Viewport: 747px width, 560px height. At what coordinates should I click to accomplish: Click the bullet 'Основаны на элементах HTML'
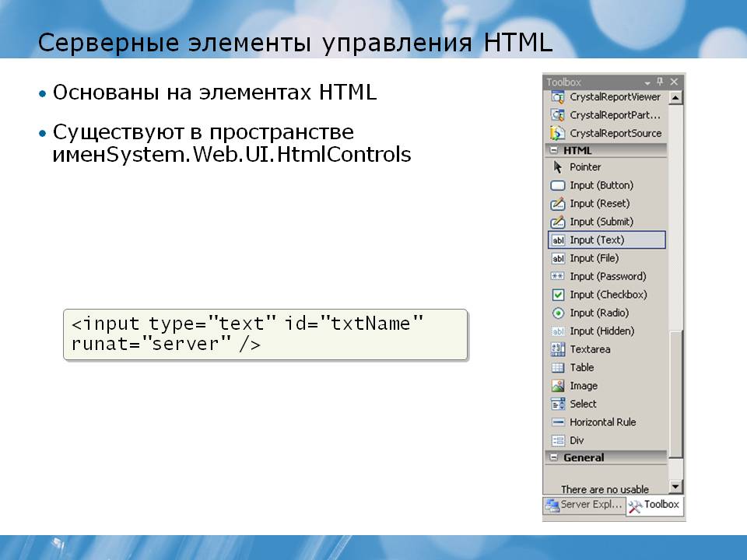[x=215, y=93]
